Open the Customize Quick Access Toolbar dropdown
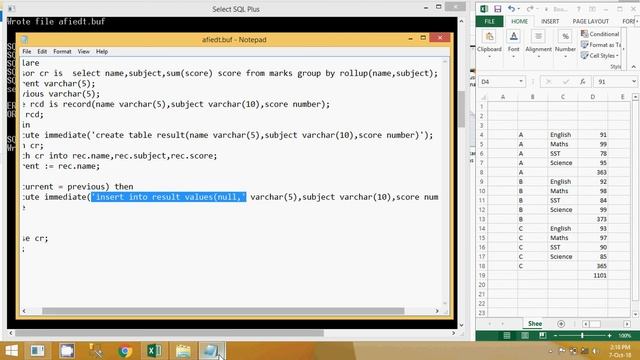Viewport: 640px width, 360px height. (x=546, y=9)
